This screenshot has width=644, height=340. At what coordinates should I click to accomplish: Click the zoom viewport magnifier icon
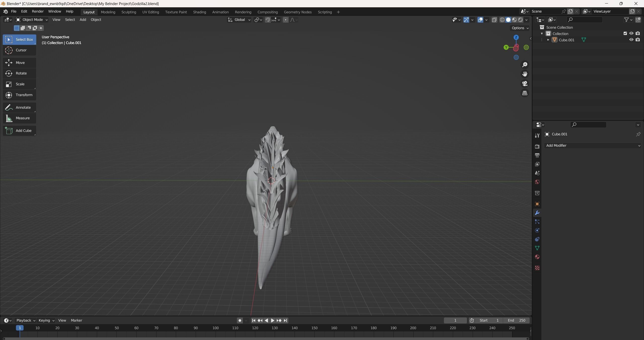point(525,65)
